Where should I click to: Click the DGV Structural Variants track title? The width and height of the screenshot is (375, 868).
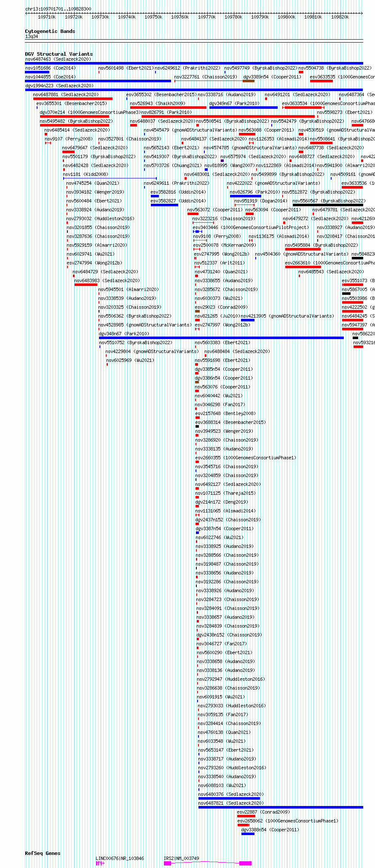pyautogui.click(x=59, y=54)
